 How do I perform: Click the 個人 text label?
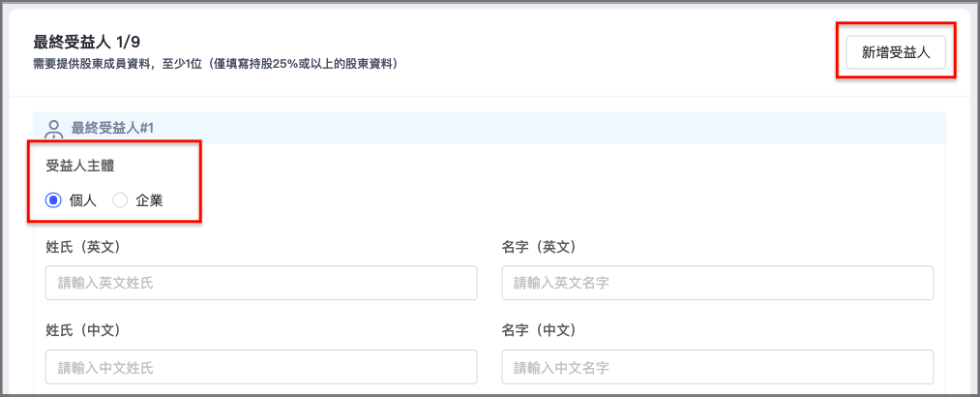(x=83, y=200)
